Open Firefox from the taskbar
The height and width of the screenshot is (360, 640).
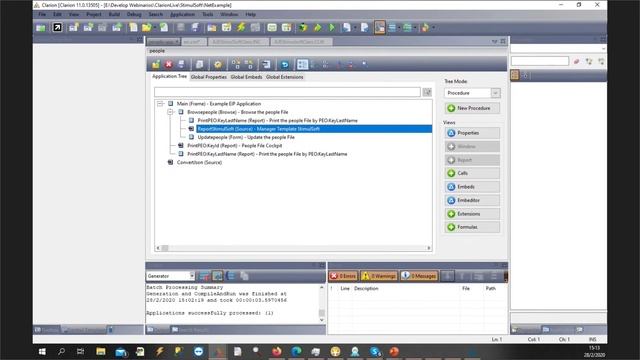click(277, 351)
